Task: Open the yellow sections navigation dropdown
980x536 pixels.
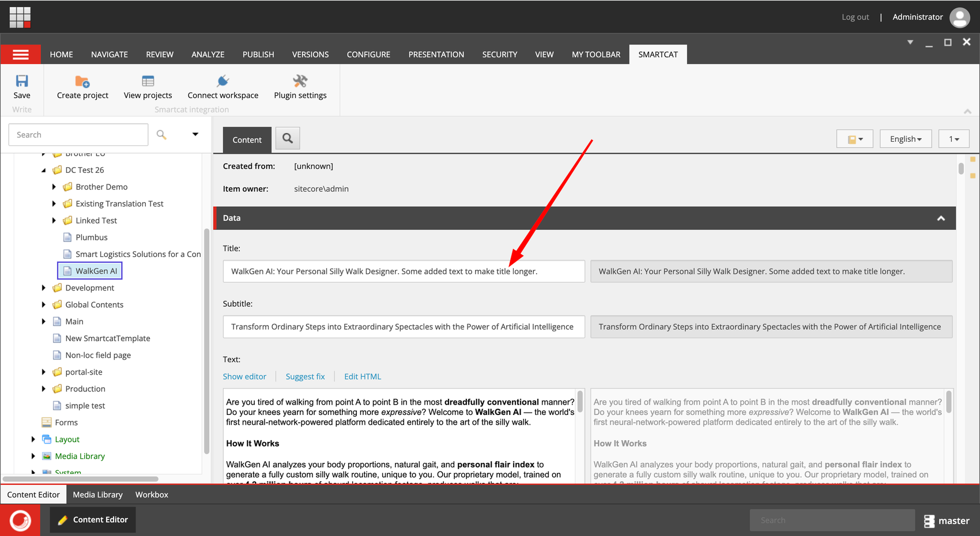Action: pyautogui.click(x=855, y=139)
